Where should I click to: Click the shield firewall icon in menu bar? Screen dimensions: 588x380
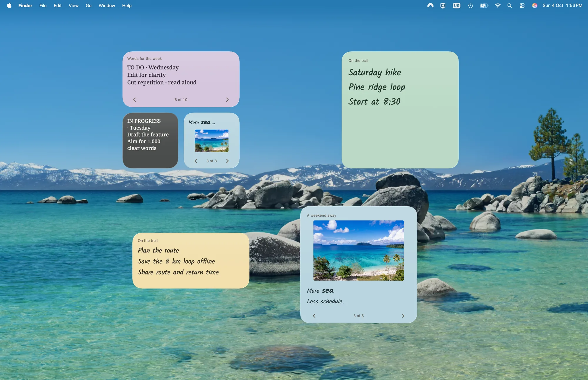[443, 5]
